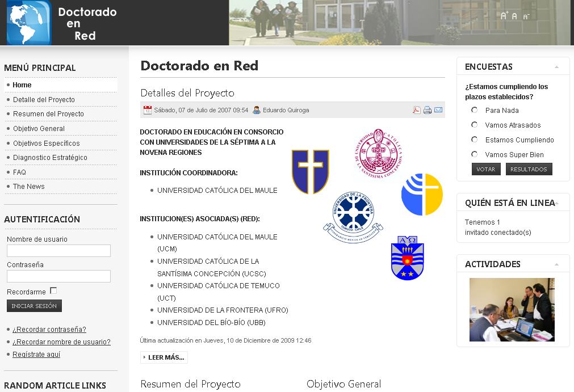Screen dimensions: 574x392
Task: Select the Estamos Cumpliendo poll option
Action: [x=475, y=140]
